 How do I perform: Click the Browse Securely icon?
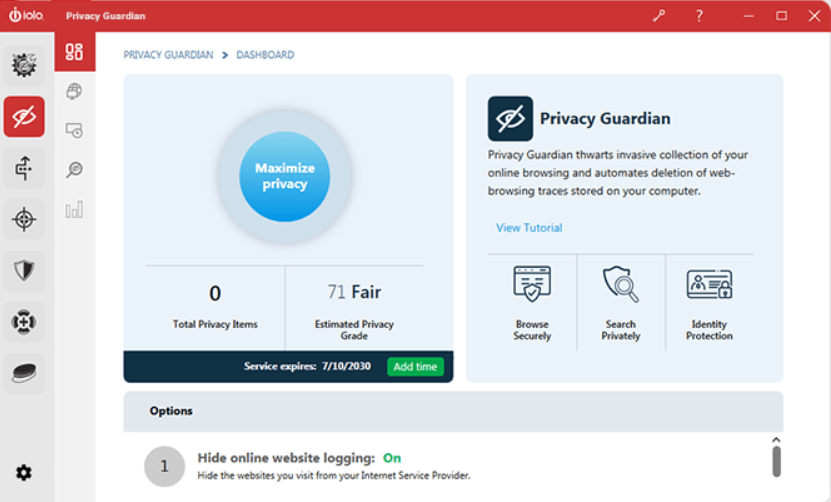tap(532, 284)
